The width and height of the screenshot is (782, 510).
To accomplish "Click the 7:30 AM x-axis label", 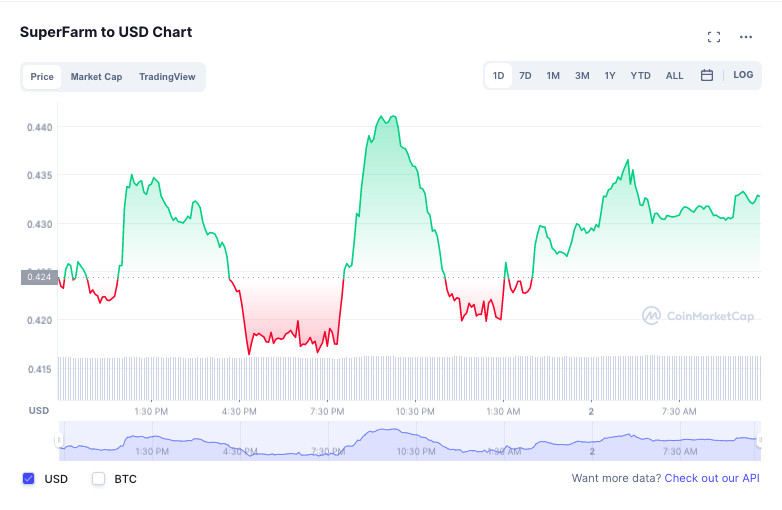I will [679, 412].
